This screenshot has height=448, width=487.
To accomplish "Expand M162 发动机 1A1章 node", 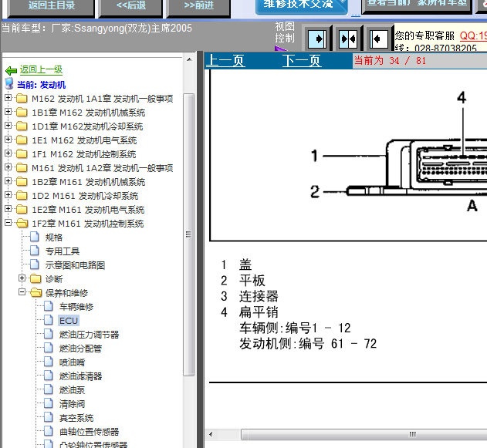I will 8,98.
